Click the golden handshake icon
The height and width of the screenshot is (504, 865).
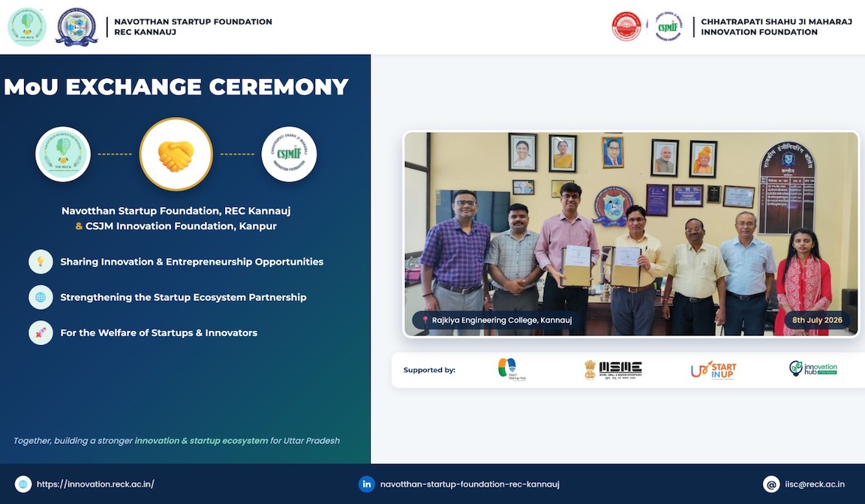coord(176,154)
